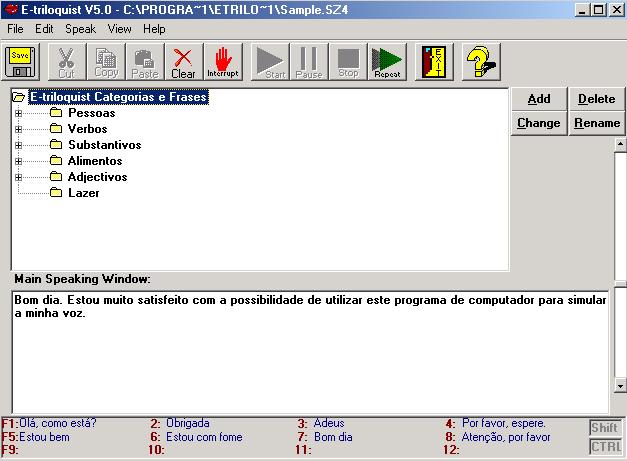Click the Adjectivos folder icon
The height and width of the screenshot is (461, 627).
[56, 176]
